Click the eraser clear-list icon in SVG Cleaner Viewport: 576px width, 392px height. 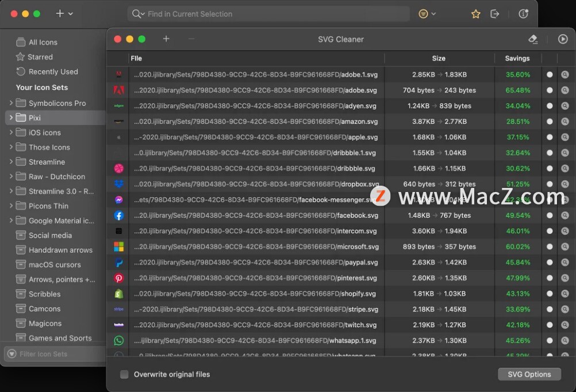[x=533, y=39]
